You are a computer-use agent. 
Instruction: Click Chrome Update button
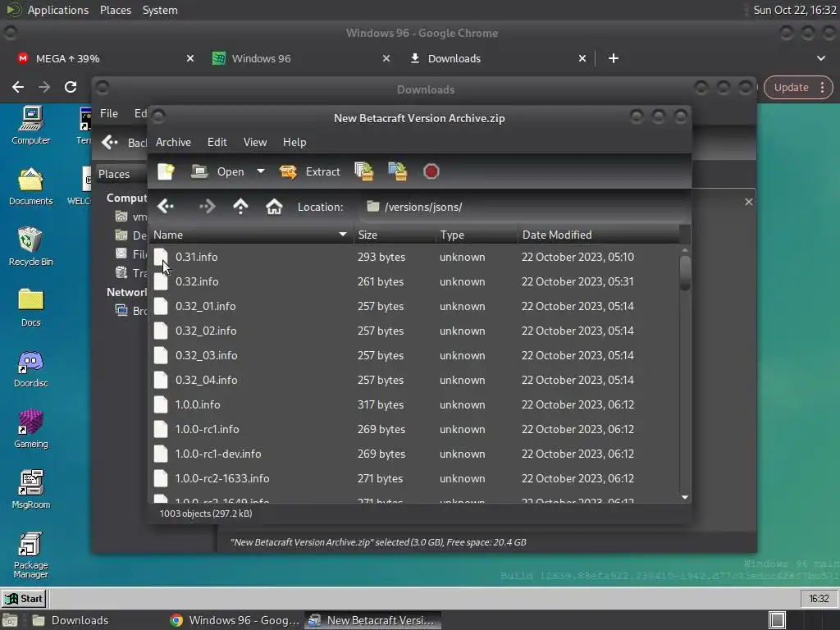pos(797,87)
